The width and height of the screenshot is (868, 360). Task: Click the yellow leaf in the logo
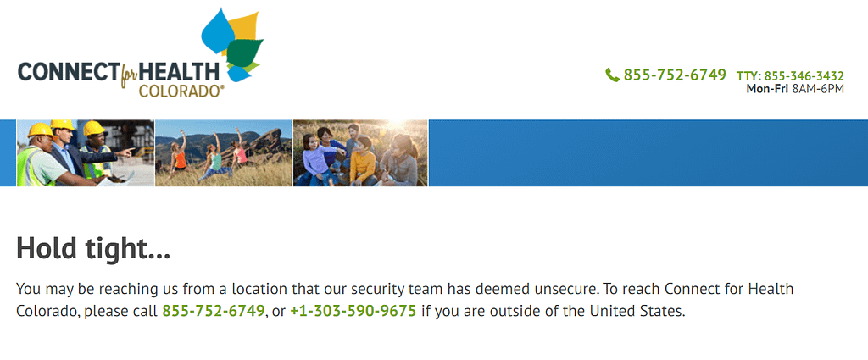(242, 30)
